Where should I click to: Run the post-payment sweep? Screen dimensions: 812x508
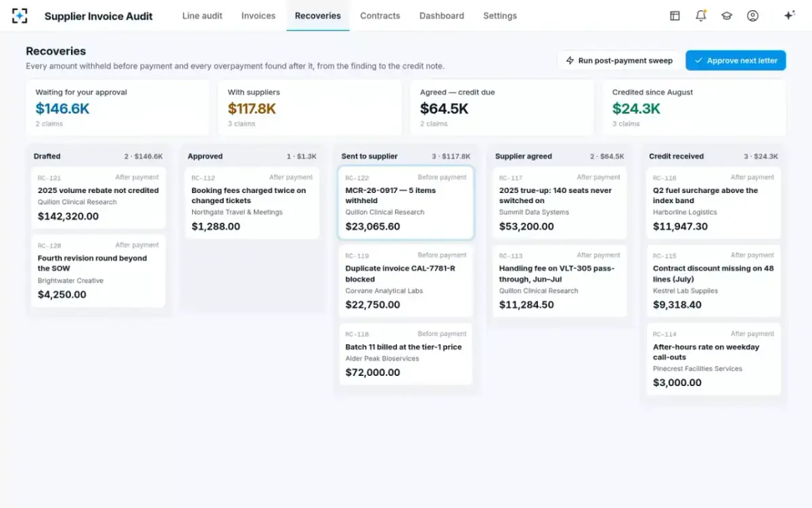tap(619, 60)
